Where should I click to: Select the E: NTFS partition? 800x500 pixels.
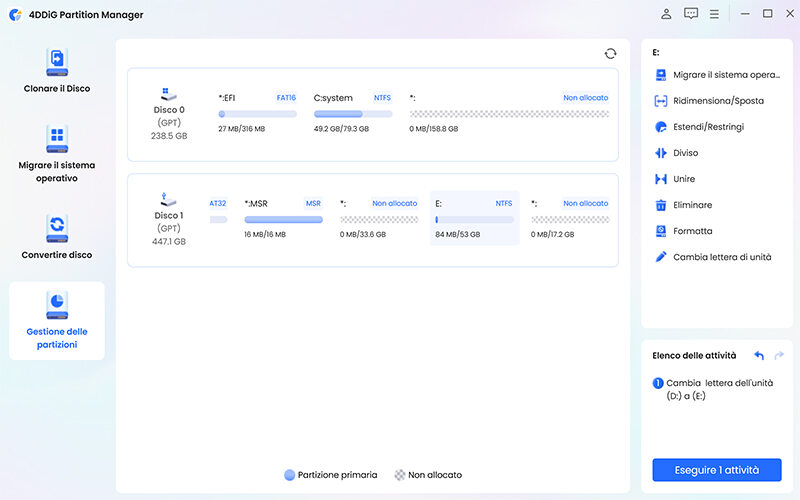pos(474,218)
